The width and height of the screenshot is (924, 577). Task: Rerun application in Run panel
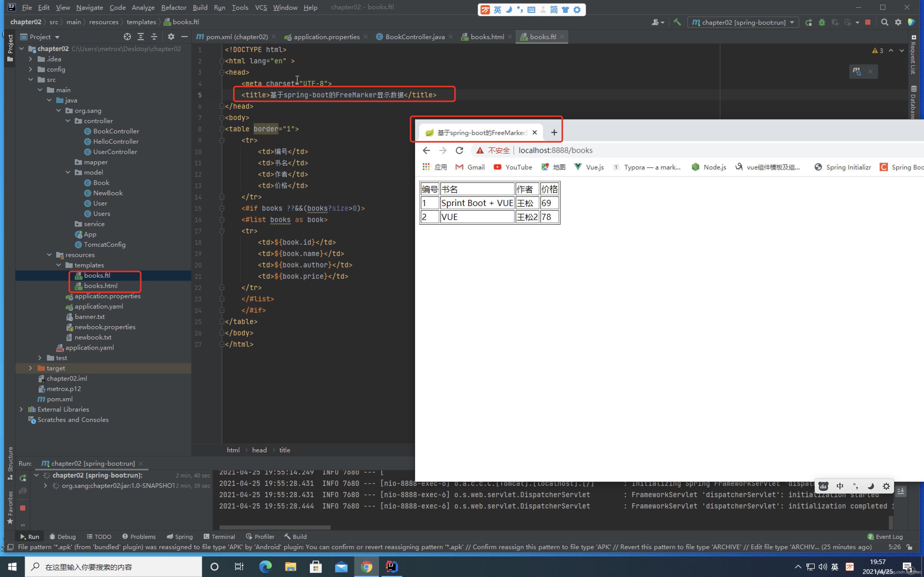coord(23,478)
